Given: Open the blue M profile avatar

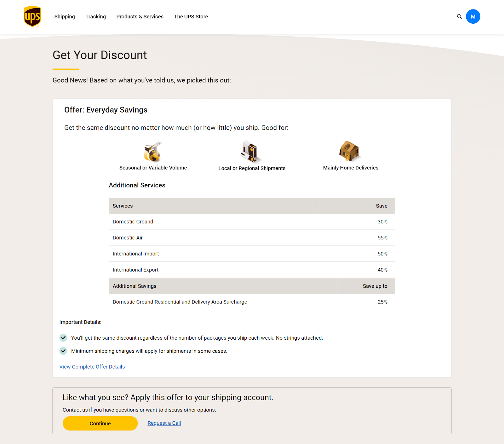Looking at the screenshot, I should [473, 16].
